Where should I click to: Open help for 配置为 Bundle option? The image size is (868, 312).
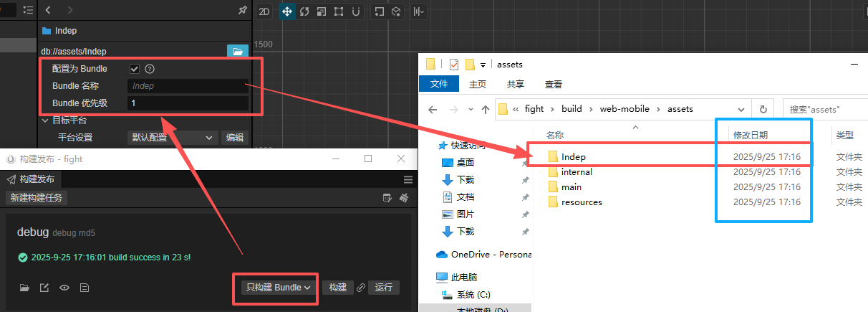click(x=150, y=69)
